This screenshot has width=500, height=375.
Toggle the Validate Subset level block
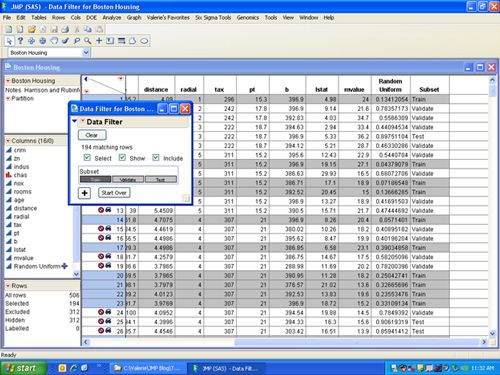pos(128,179)
